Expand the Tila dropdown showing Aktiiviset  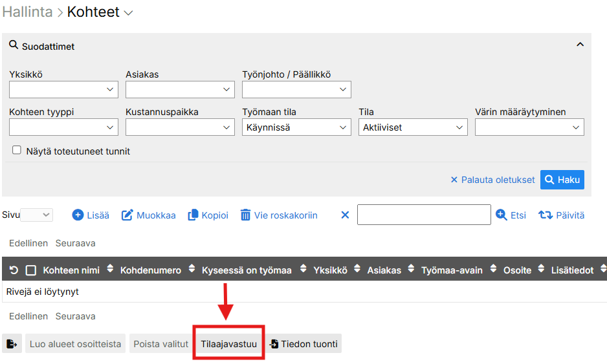point(413,127)
